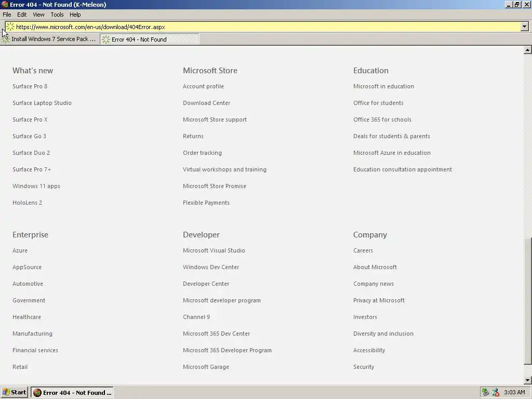Select the Error 404 - Not Found tab
Viewport: 532px width, 399px height.
[150, 39]
